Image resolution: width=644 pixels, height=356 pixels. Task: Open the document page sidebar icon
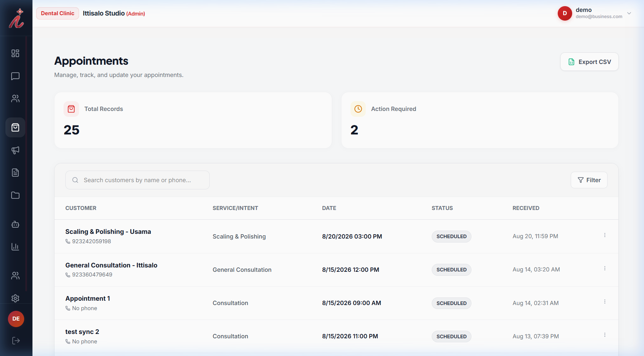click(x=15, y=173)
